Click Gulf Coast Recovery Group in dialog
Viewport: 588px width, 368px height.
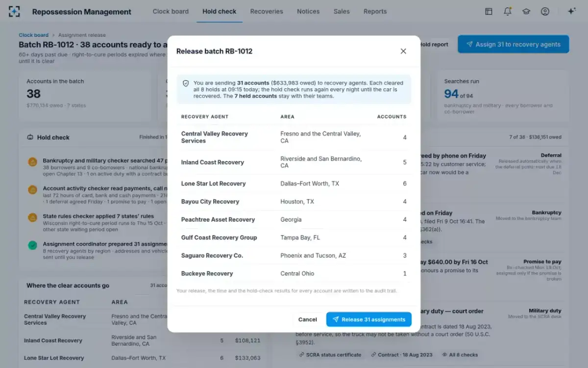coord(219,237)
